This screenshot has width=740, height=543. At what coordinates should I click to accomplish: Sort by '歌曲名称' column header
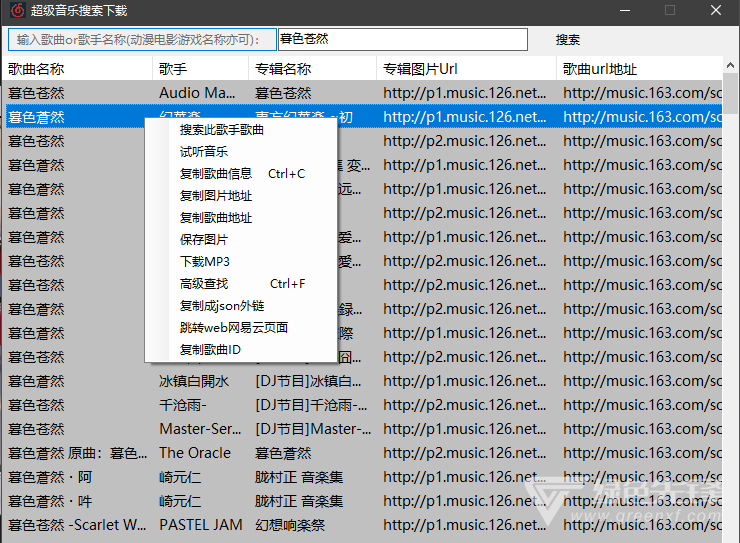coord(37,69)
